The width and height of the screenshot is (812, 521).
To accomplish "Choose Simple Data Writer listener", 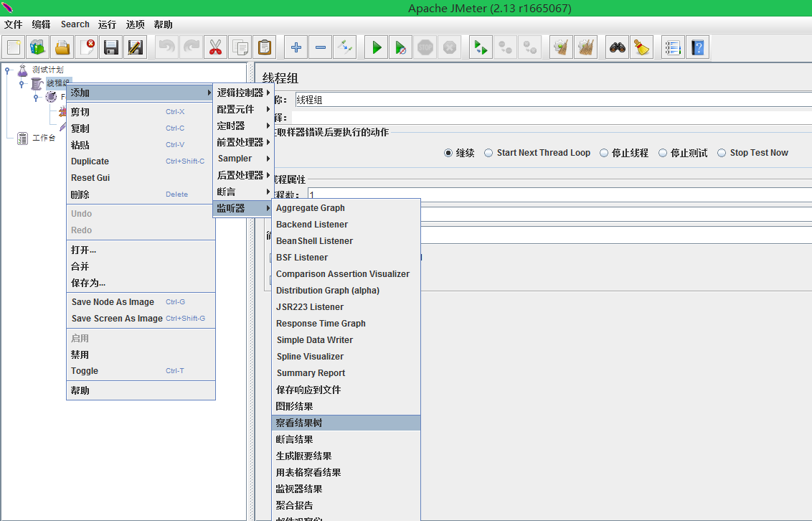I will coord(346,339).
